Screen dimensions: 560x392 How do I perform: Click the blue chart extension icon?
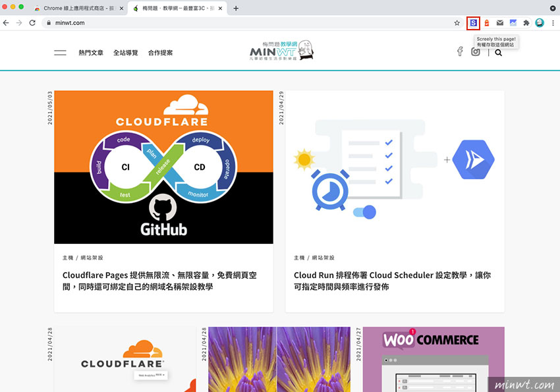coord(513,23)
